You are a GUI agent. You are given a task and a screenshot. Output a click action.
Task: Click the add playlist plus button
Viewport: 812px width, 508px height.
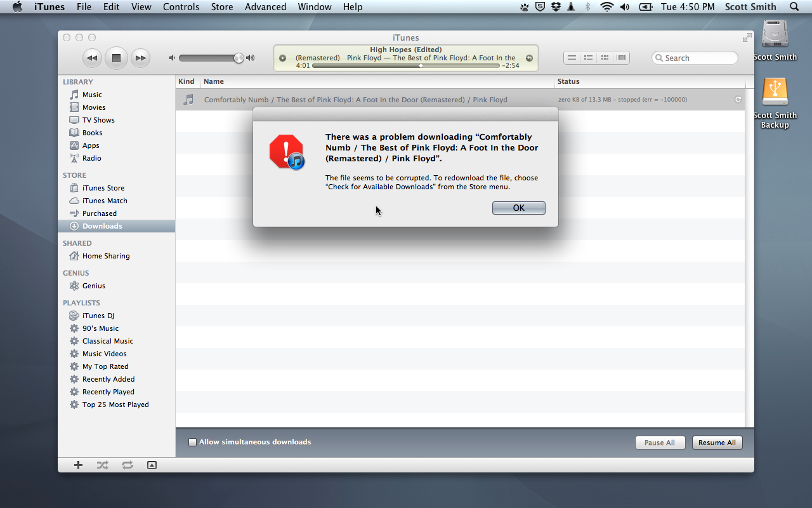coord(78,465)
